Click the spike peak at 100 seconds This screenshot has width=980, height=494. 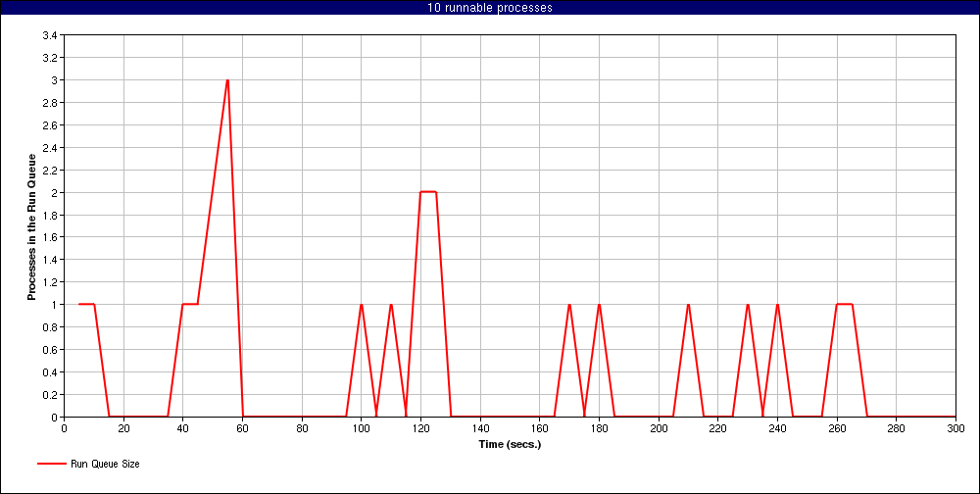click(x=362, y=305)
